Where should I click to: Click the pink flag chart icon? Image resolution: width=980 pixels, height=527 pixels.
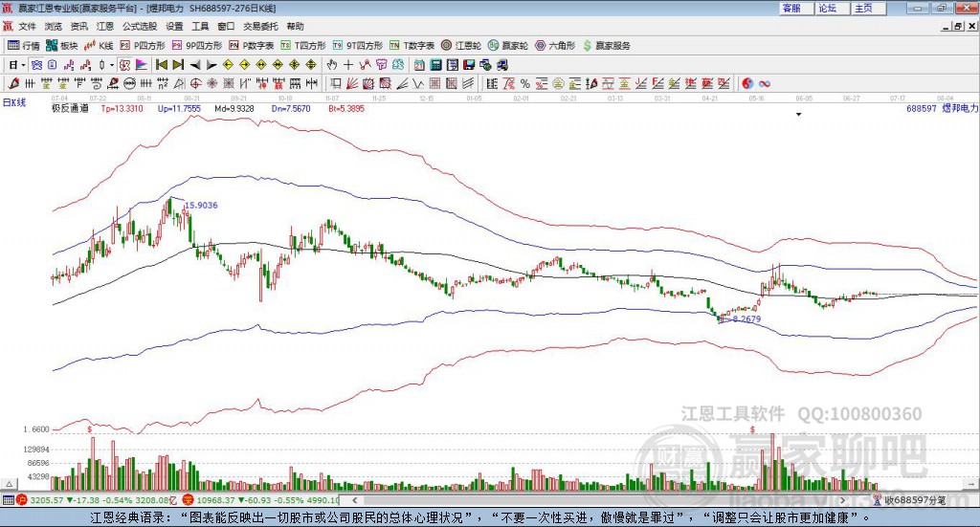[x=142, y=65]
